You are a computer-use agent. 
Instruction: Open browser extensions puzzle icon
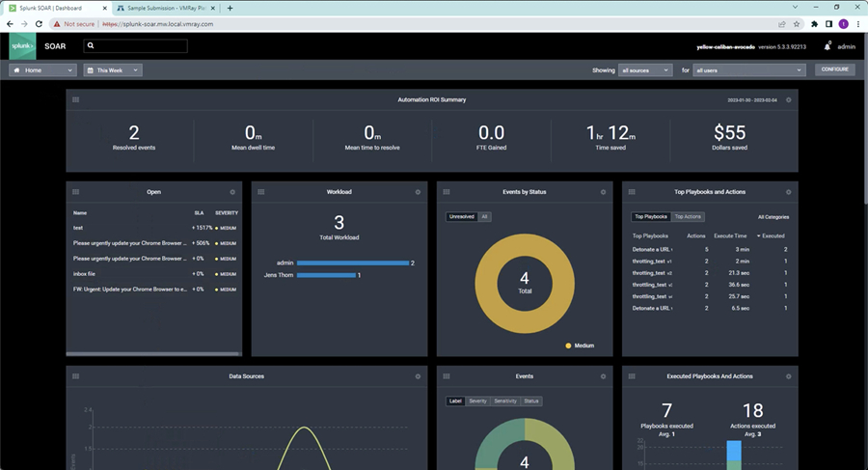click(814, 24)
